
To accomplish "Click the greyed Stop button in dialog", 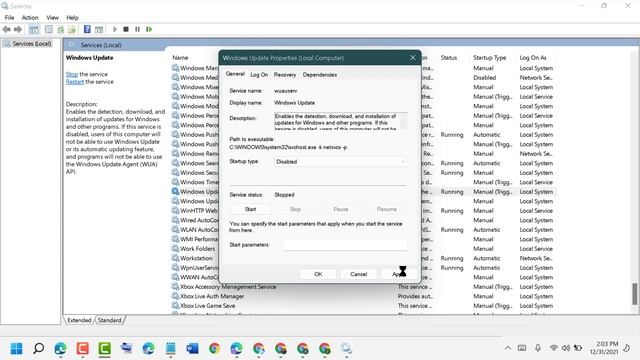I will (x=295, y=209).
